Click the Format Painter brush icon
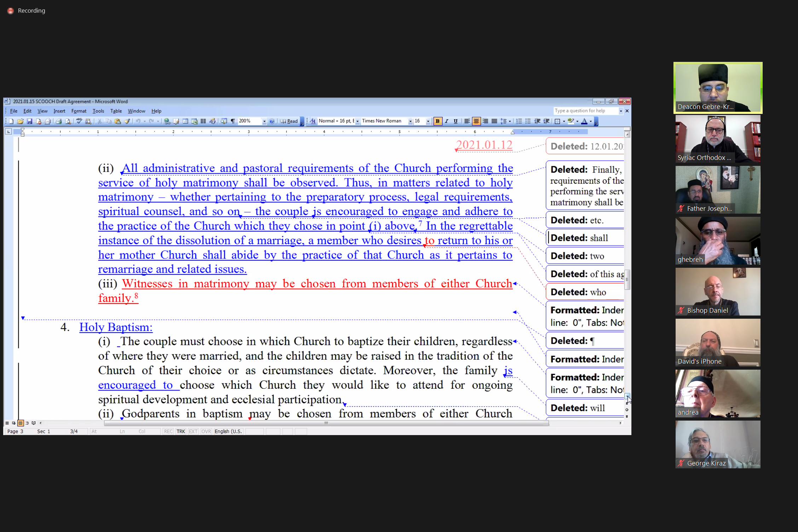Viewport: 798px width, 532px height. point(127,121)
